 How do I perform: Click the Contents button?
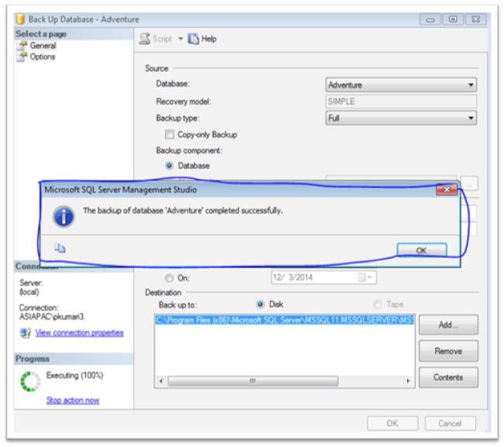click(448, 377)
